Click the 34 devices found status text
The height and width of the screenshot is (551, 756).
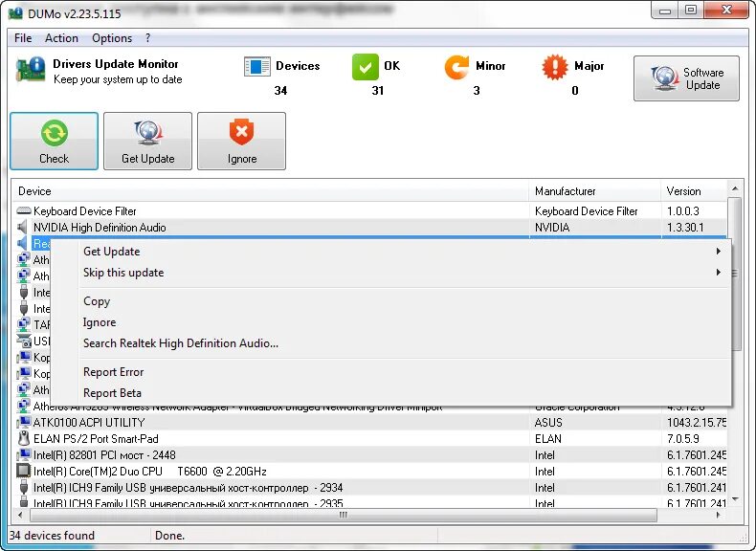(52, 535)
